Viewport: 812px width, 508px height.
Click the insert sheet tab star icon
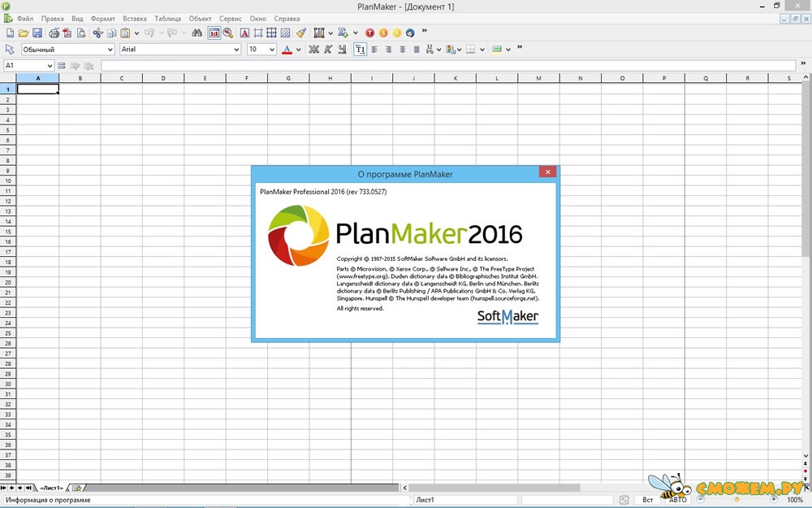click(76, 488)
